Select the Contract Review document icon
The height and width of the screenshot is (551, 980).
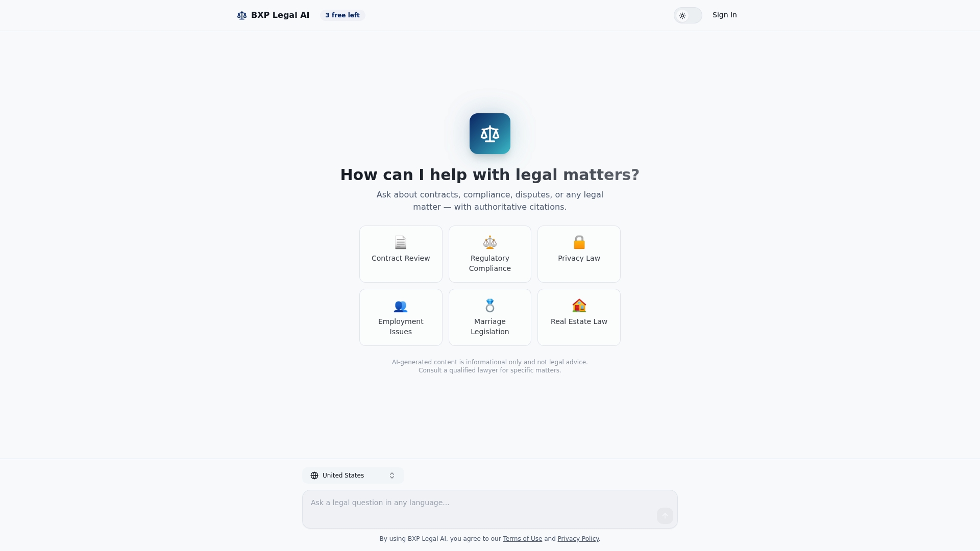[401, 242]
